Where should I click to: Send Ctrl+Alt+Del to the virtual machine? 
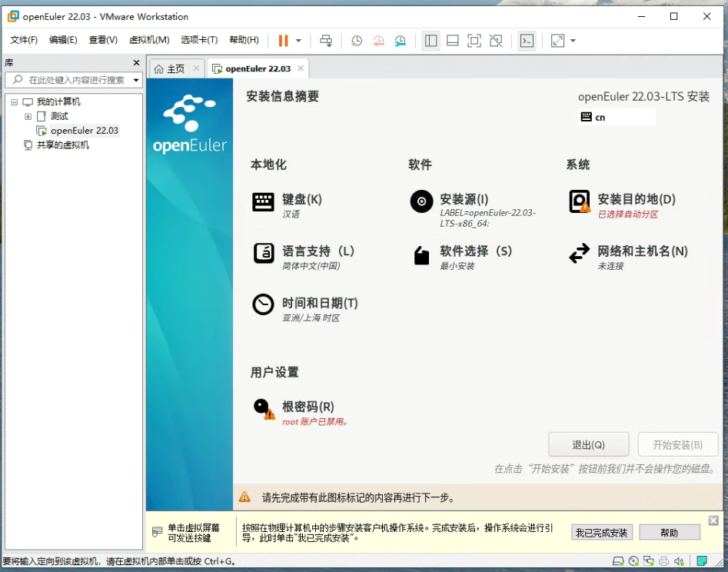pos(326,41)
